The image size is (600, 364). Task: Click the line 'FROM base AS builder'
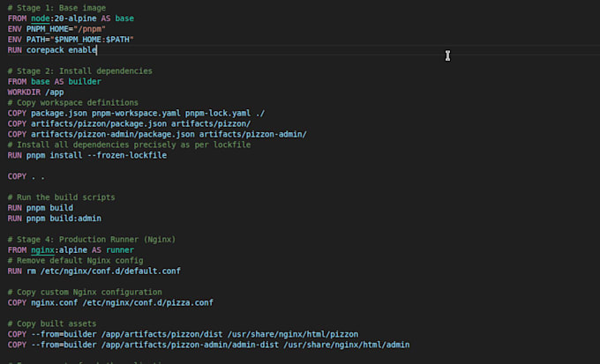point(55,81)
